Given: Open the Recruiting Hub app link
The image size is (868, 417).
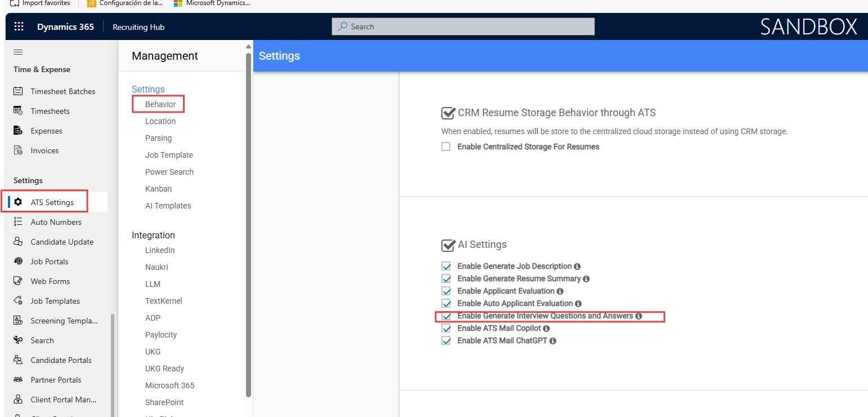Looking at the screenshot, I should tap(138, 27).
